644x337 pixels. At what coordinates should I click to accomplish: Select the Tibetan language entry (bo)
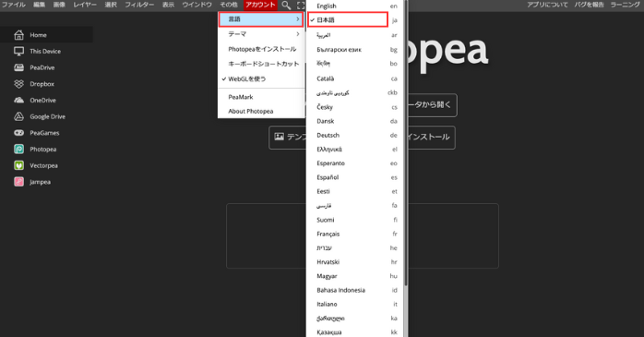(x=355, y=64)
